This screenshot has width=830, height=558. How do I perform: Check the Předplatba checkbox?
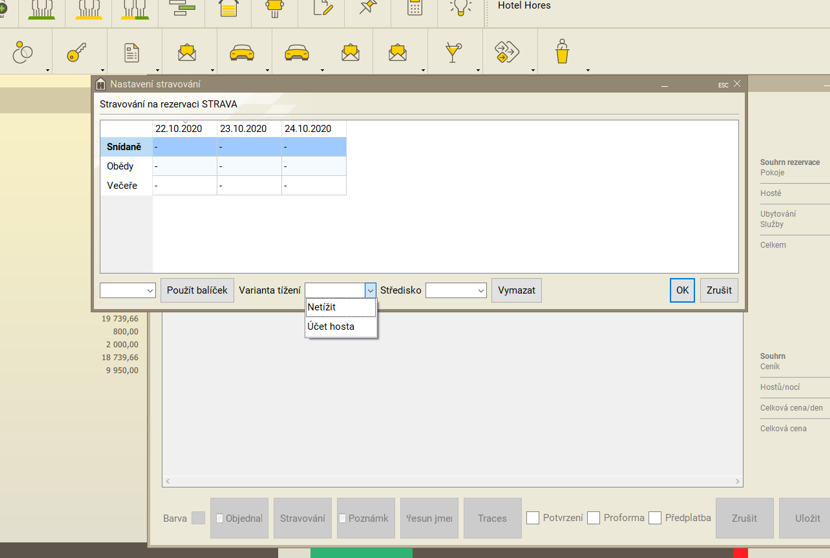[x=655, y=518]
